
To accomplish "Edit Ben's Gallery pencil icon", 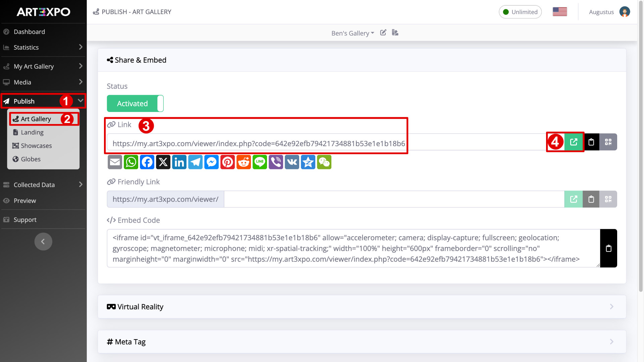I will 383,33.
